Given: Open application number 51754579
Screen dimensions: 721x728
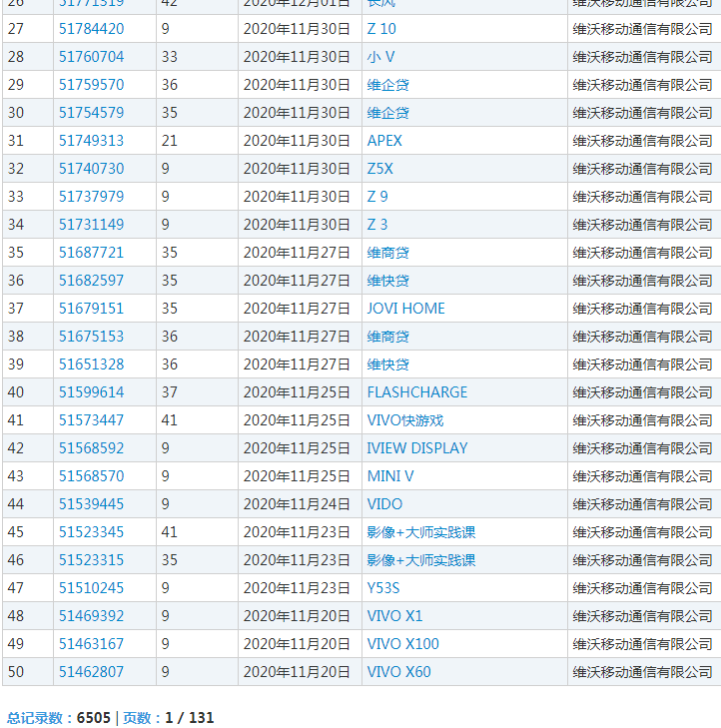Looking at the screenshot, I should click(91, 113).
